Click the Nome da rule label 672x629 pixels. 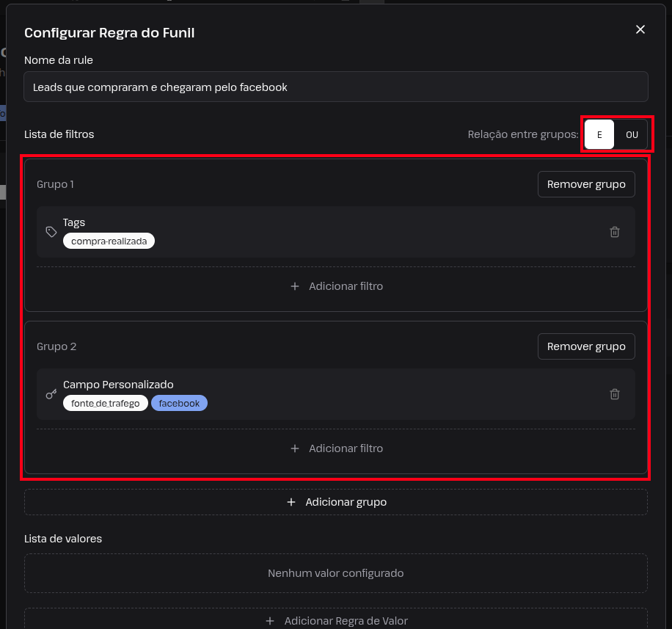58,60
